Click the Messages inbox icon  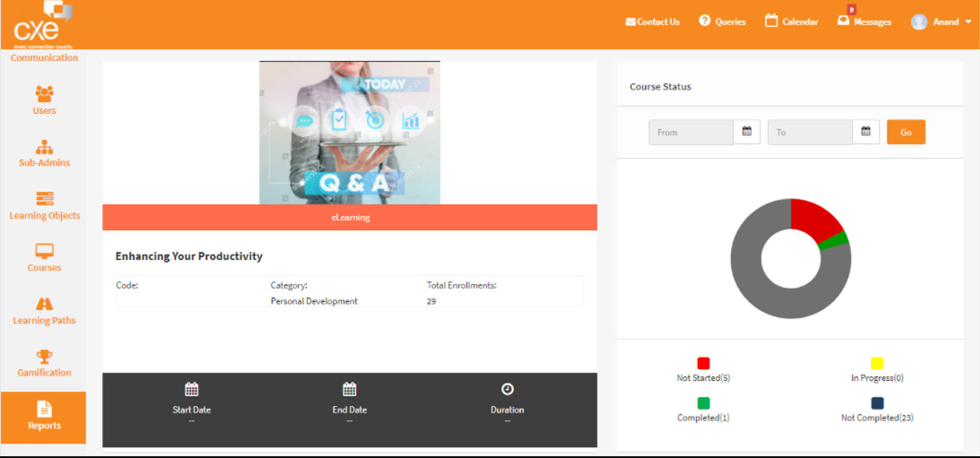tap(843, 21)
